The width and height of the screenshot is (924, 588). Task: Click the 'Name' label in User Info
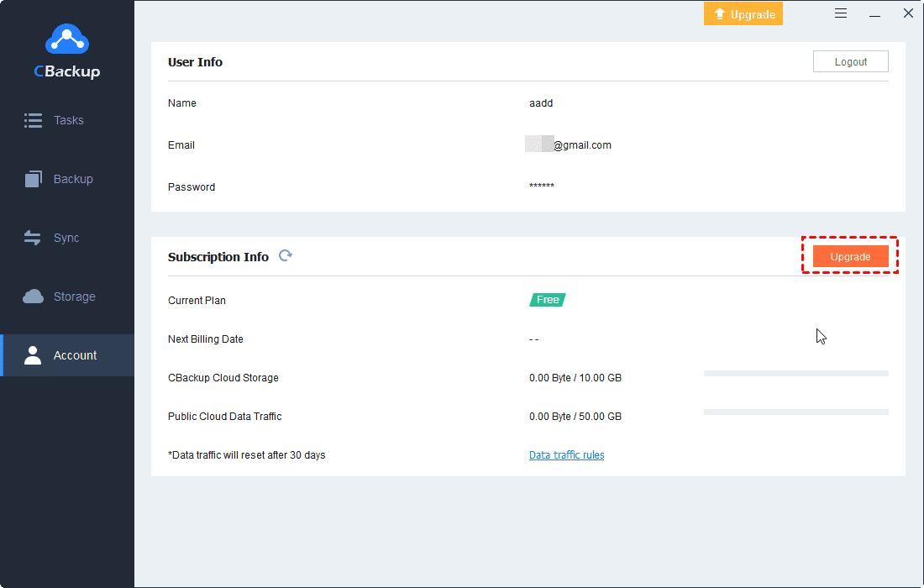click(x=182, y=103)
